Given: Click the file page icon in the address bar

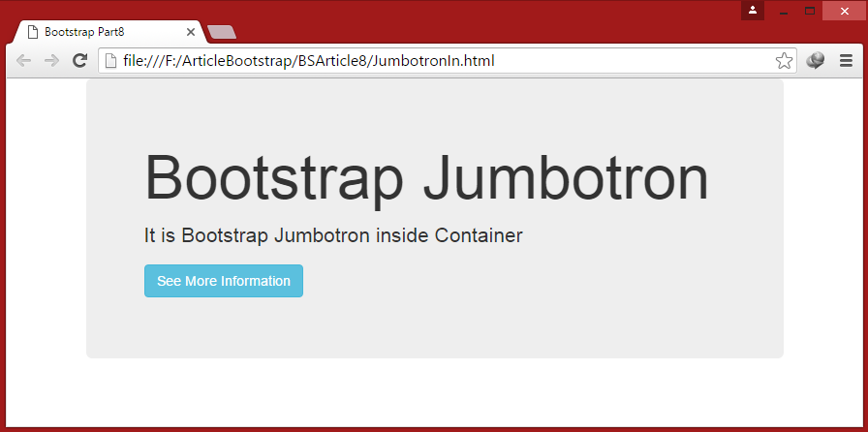Looking at the screenshot, I should coord(110,61).
